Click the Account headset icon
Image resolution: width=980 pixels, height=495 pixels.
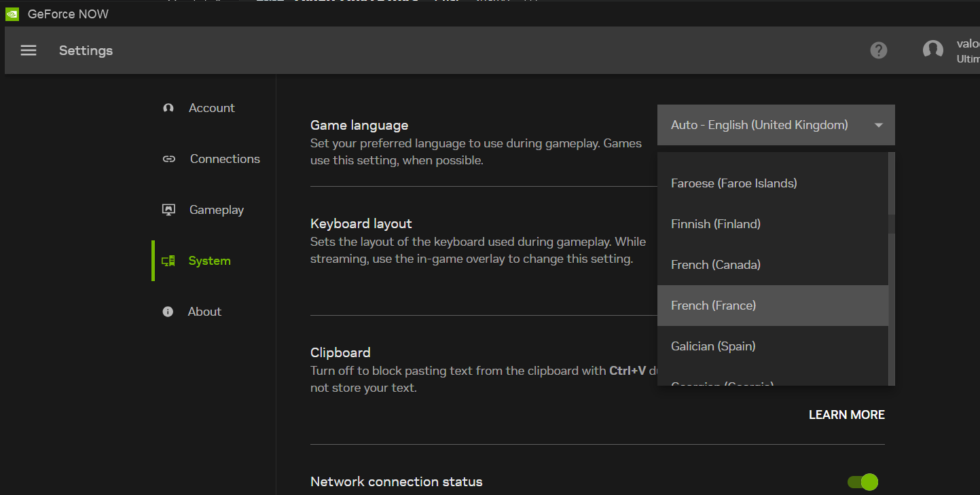click(x=168, y=108)
